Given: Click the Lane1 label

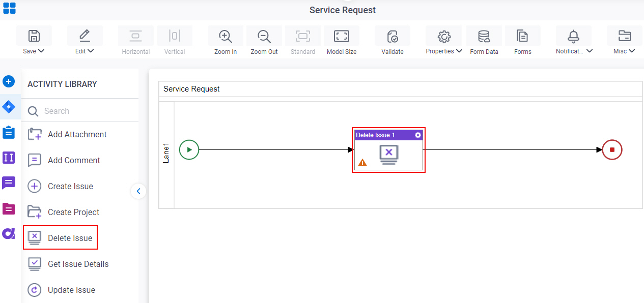Looking at the screenshot, I should coord(166,153).
